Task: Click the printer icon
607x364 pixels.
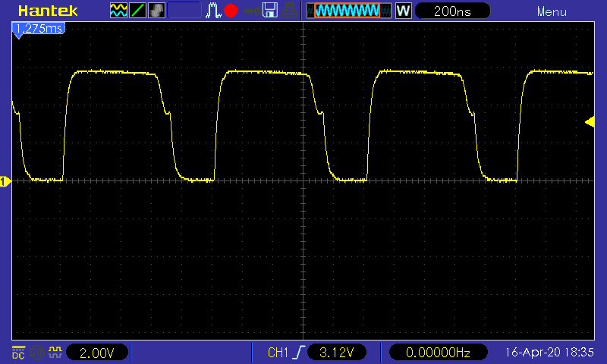Action: coord(289,11)
